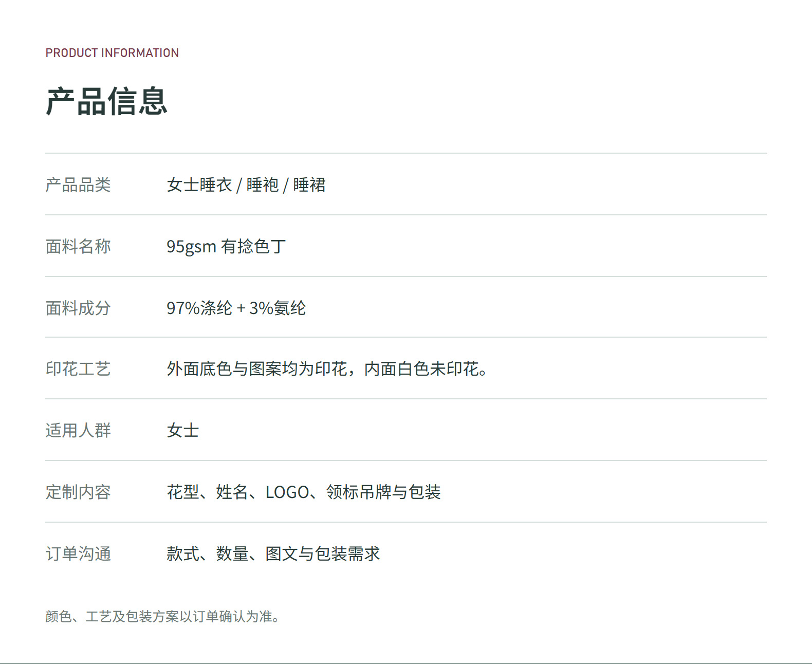Click the 订单沟通 label
812x664 pixels.
click(x=78, y=554)
